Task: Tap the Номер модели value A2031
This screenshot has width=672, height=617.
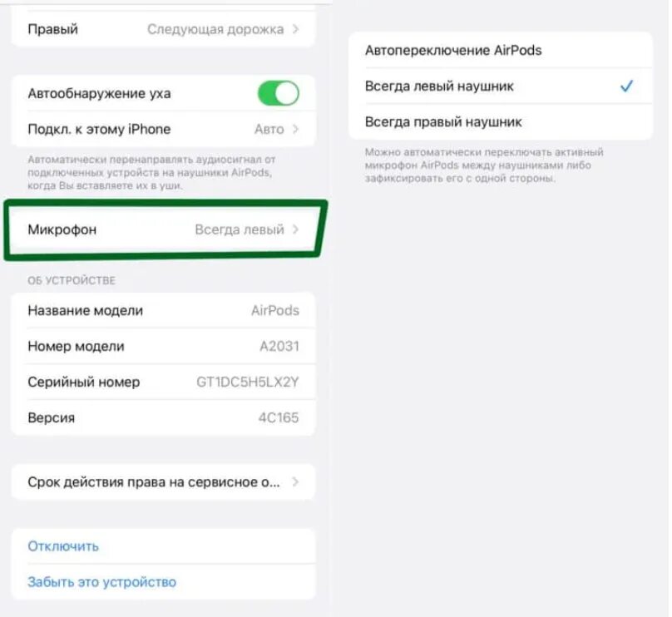Action: pos(279,346)
